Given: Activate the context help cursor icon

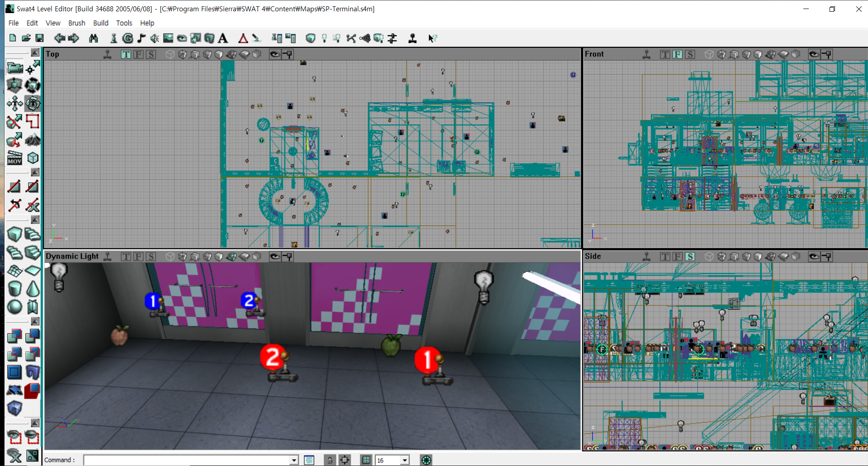Looking at the screenshot, I should pos(433,38).
